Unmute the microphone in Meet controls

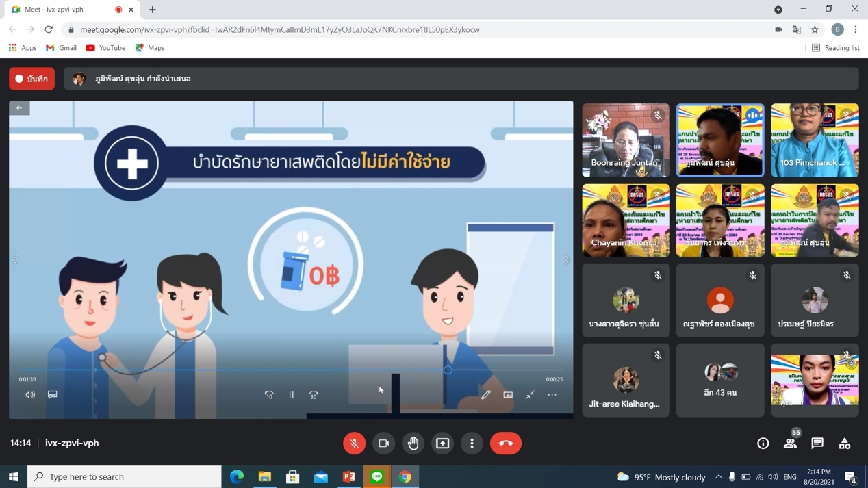354,444
